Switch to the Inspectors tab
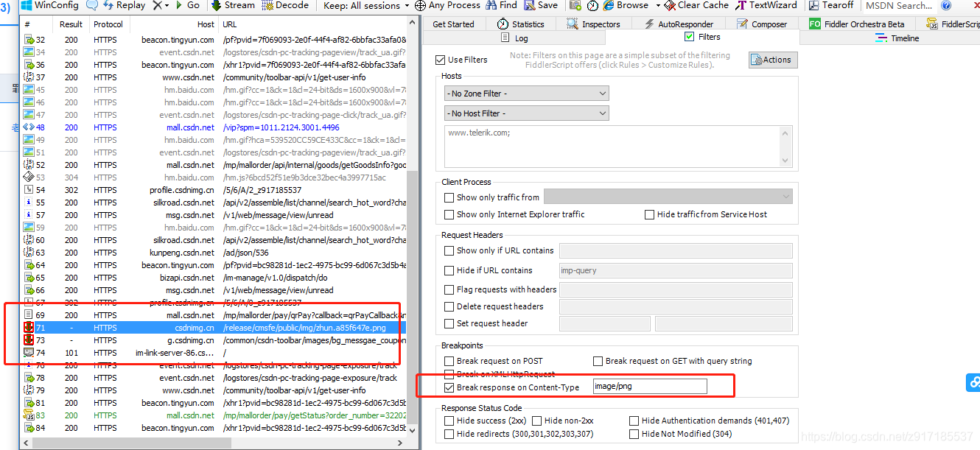This screenshot has height=450, width=980. (593, 24)
